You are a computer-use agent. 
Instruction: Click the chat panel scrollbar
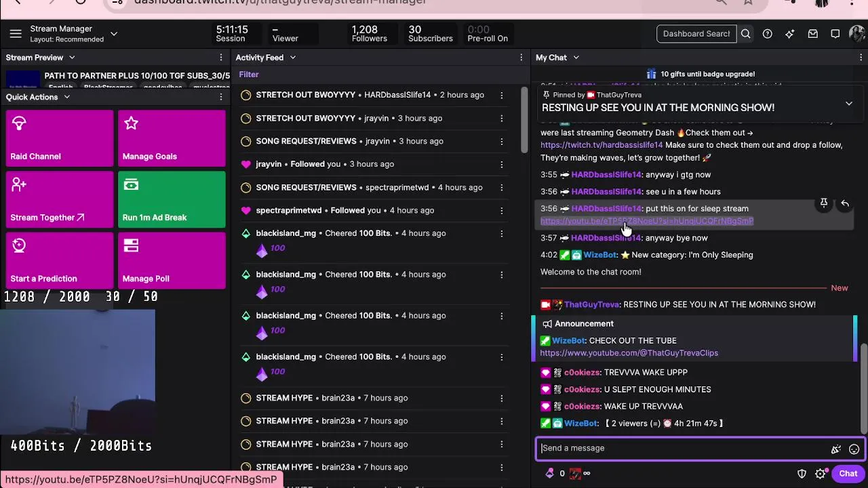point(863,389)
